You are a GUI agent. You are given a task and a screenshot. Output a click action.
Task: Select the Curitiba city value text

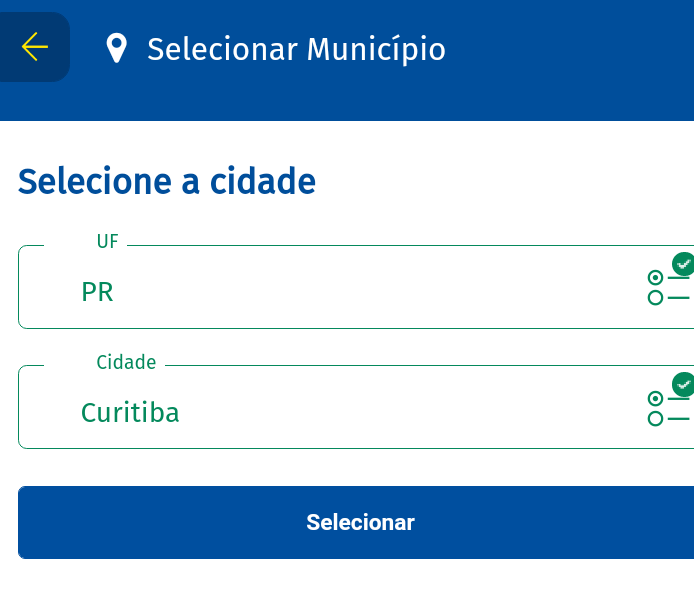coord(130,412)
